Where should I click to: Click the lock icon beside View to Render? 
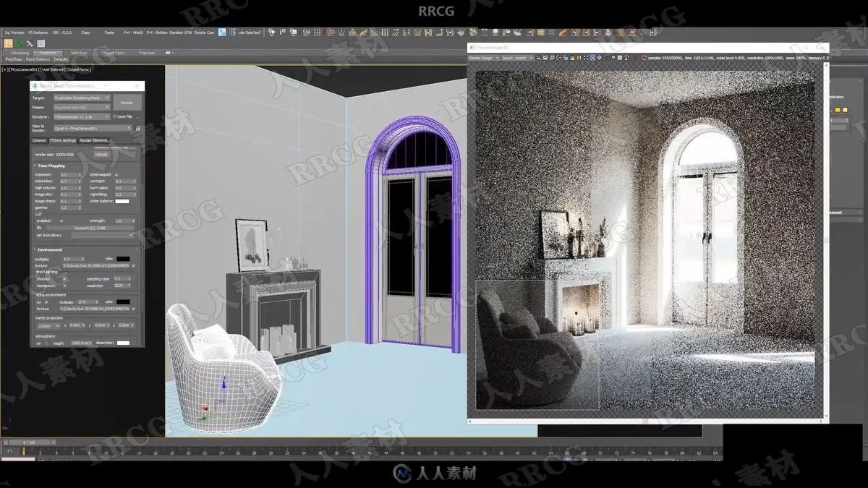[137, 128]
